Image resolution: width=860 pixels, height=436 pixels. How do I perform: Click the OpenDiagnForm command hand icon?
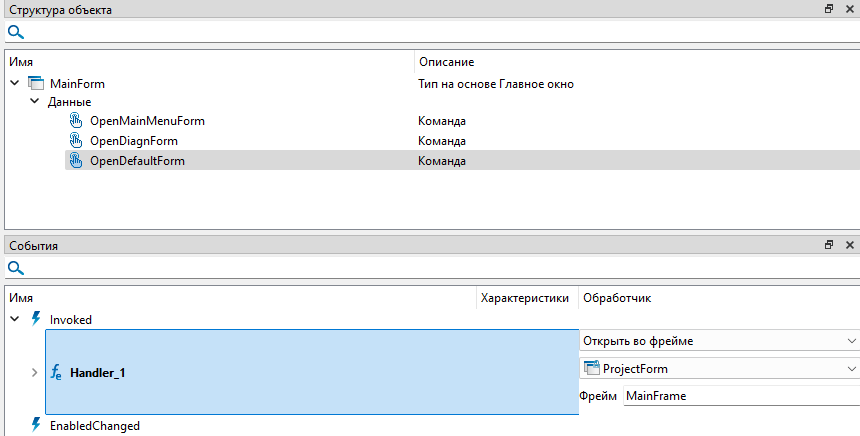(75, 141)
